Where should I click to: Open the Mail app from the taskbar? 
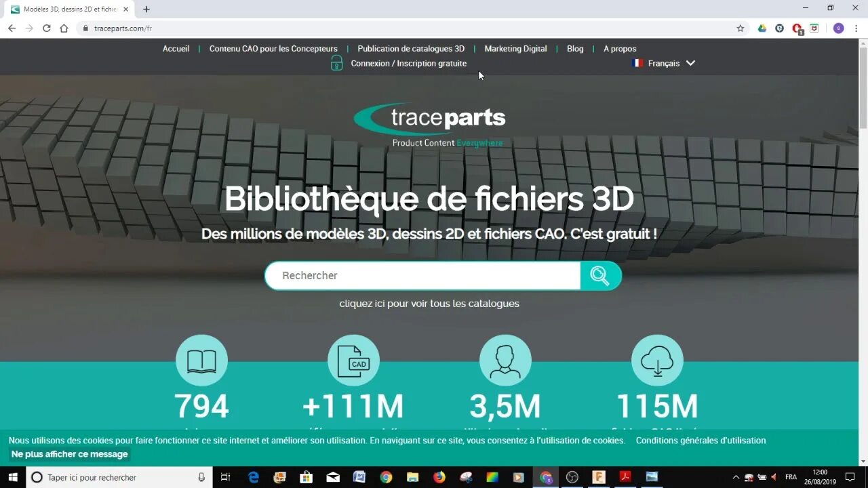(x=333, y=477)
